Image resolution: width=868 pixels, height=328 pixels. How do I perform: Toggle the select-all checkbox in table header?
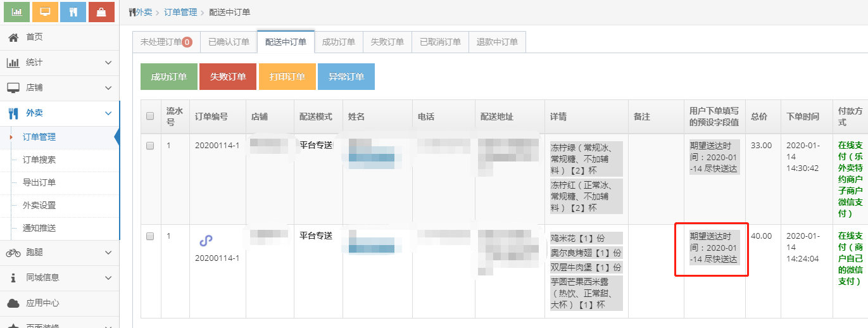pyautogui.click(x=150, y=117)
